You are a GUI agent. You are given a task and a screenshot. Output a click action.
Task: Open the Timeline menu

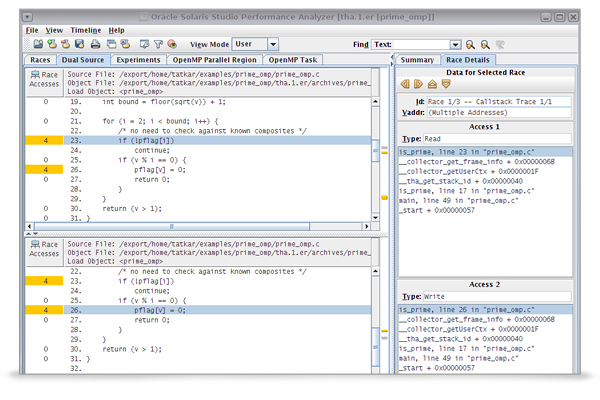tap(85, 30)
